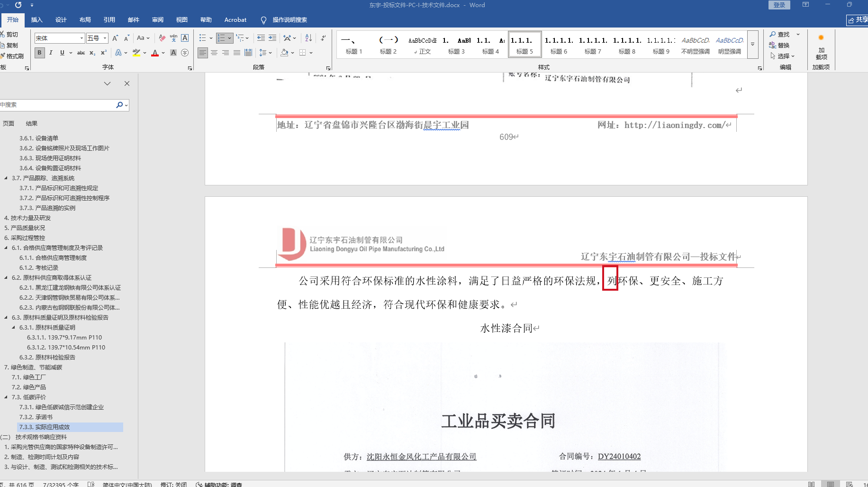Click the subscript x₂ icon
The image size is (868, 487).
(92, 53)
